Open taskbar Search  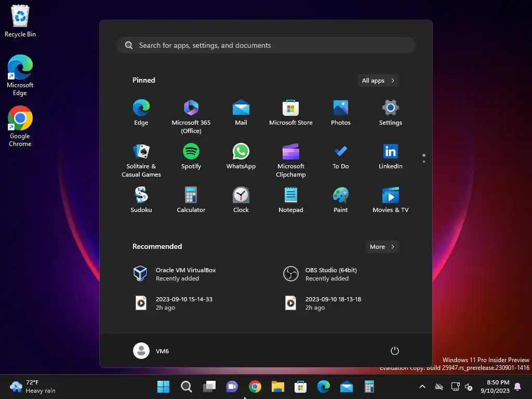coord(187,387)
